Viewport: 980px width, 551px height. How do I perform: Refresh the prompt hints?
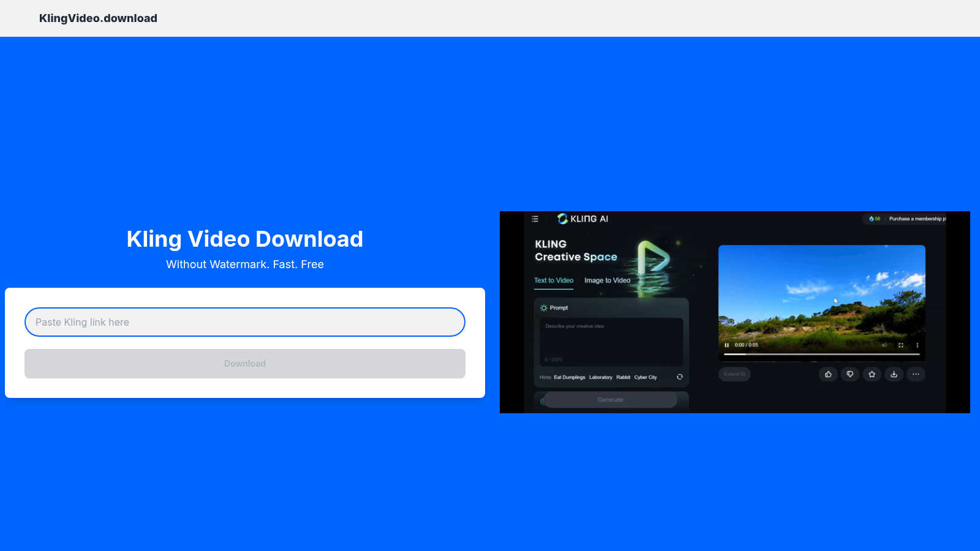click(679, 377)
